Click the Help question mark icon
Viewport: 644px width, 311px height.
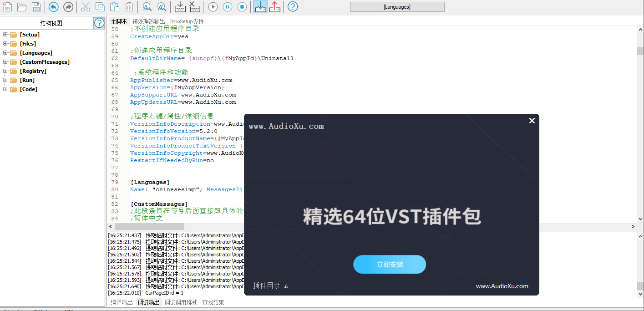(x=292, y=6)
